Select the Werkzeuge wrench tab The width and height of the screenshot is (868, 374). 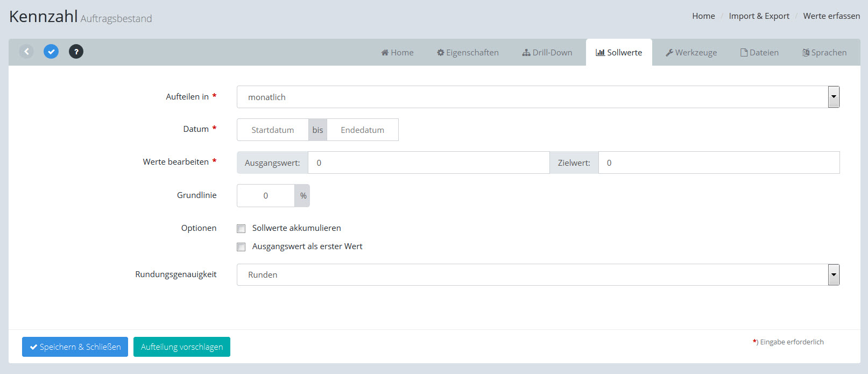click(x=691, y=53)
